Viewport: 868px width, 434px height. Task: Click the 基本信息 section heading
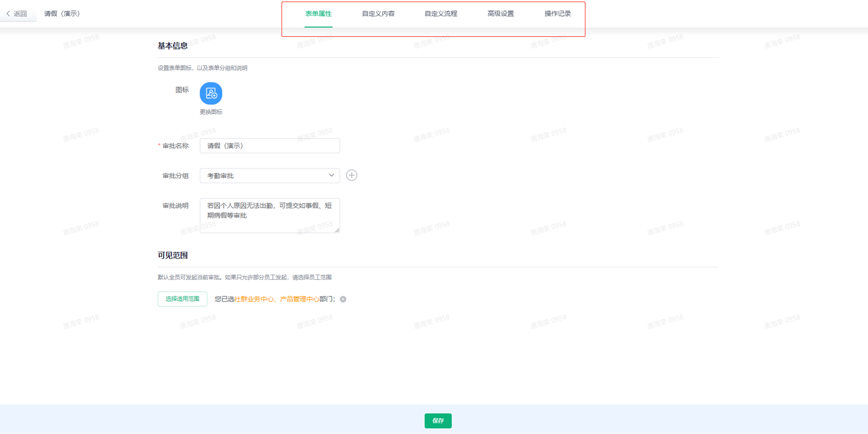[172, 46]
